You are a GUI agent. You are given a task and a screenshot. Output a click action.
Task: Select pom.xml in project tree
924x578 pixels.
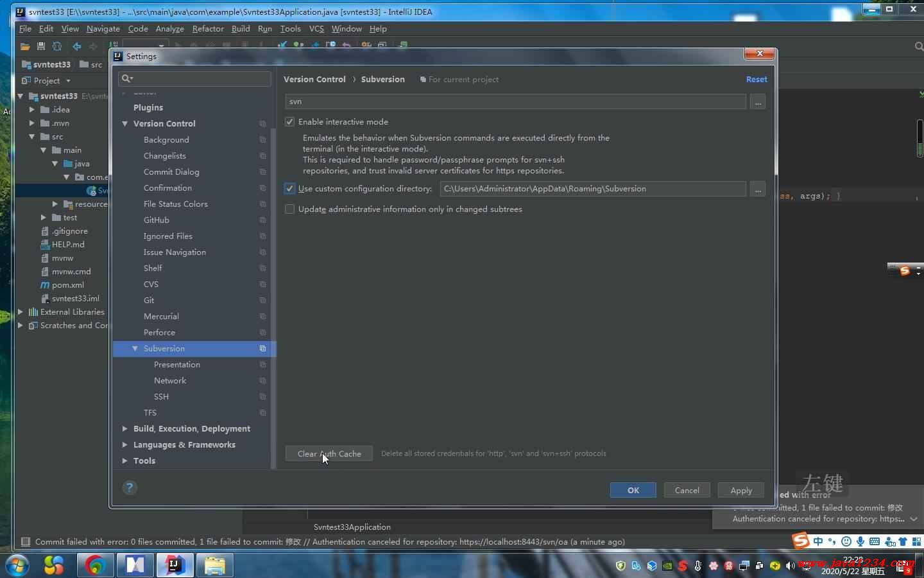coord(68,285)
